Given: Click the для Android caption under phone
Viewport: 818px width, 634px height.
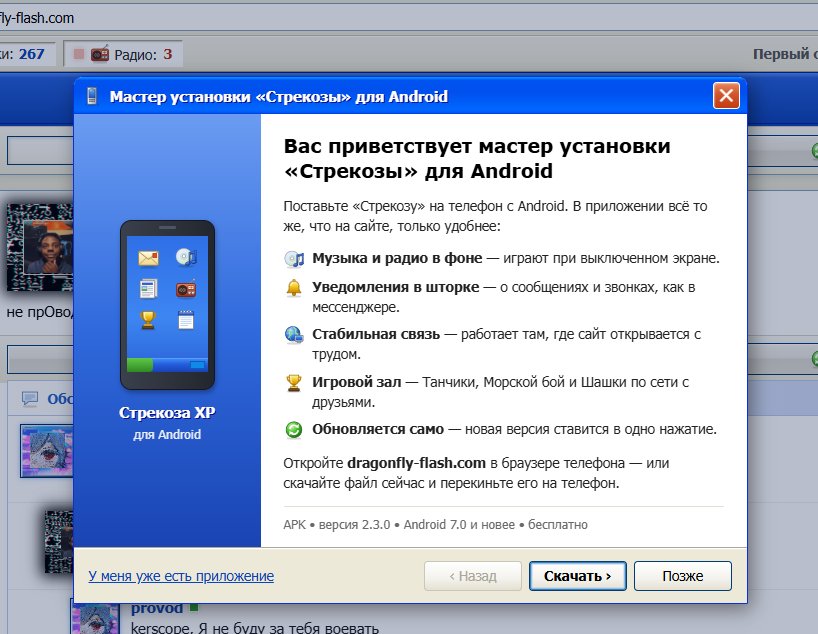Looking at the screenshot, I should click(x=167, y=435).
